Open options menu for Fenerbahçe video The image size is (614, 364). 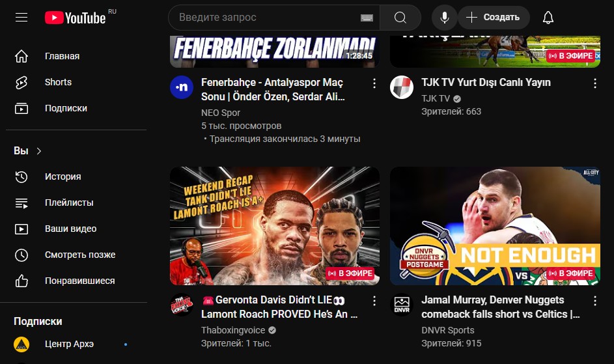pyautogui.click(x=374, y=83)
